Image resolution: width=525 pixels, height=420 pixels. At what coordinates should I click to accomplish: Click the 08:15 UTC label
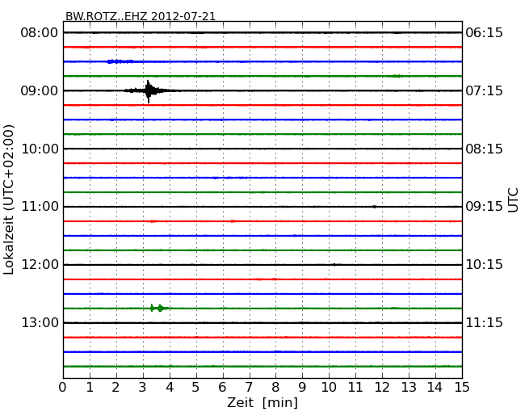point(484,149)
